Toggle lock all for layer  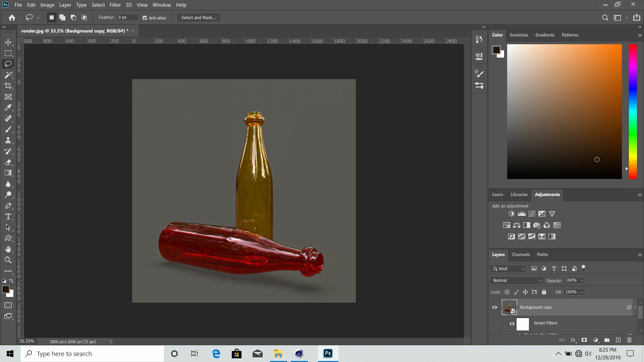coord(544,292)
